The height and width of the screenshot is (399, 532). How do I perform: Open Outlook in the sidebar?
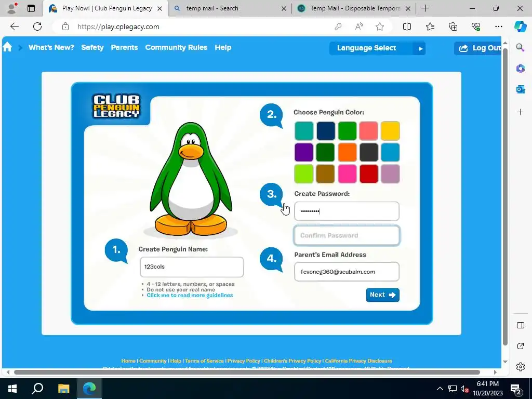[520, 89]
